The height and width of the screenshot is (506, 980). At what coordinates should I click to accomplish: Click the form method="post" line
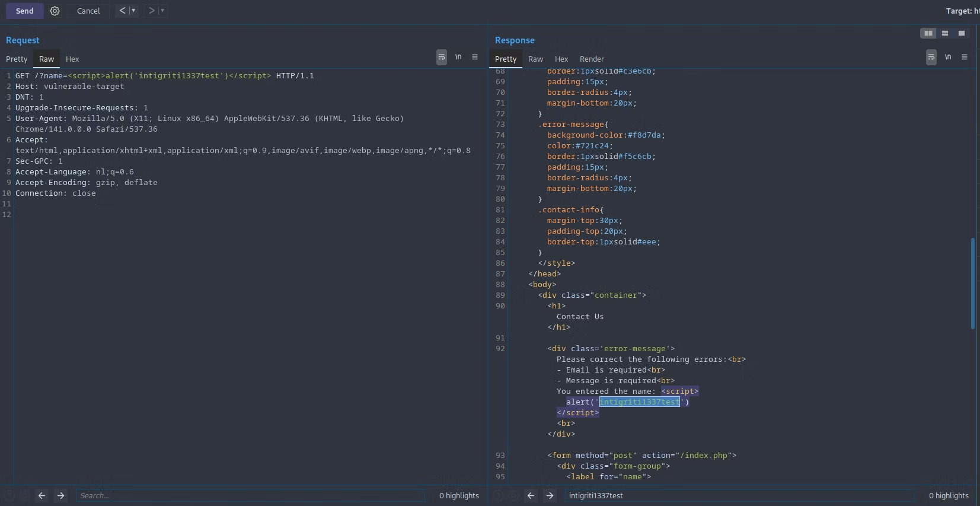pyautogui.click(x=642, y=455)
